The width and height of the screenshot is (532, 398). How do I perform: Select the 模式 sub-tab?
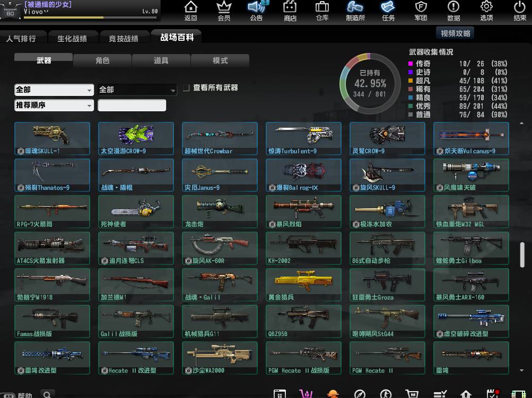220,60
